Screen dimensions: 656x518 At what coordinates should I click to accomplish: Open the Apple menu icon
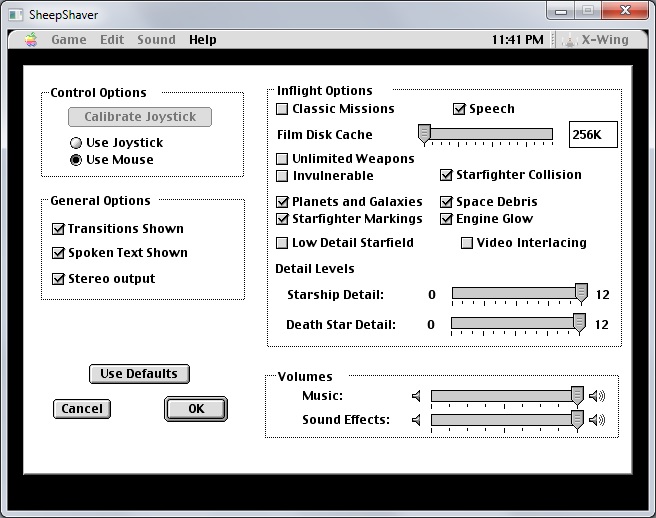[31, 40]
